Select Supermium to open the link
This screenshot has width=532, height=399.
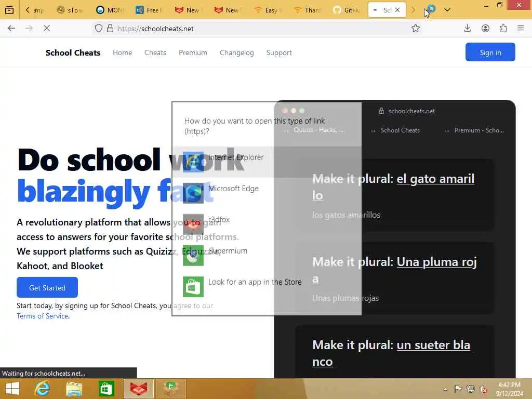(267, 256)
